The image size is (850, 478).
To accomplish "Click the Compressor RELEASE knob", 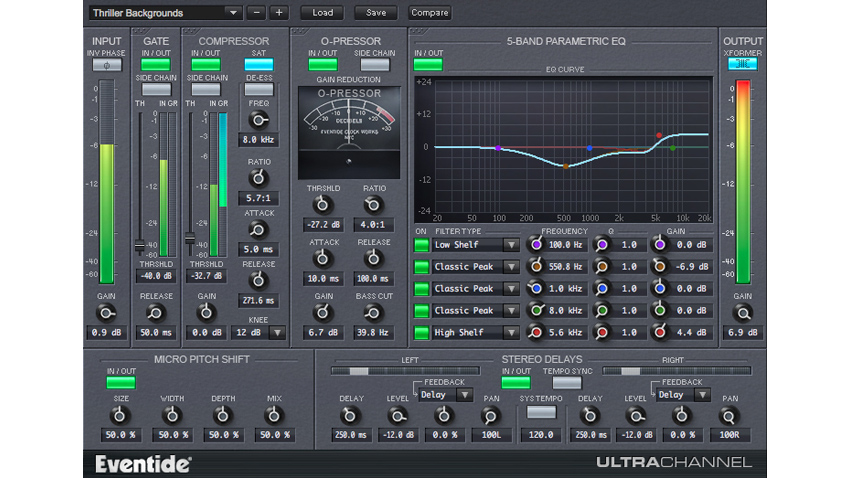I will 259,281.
